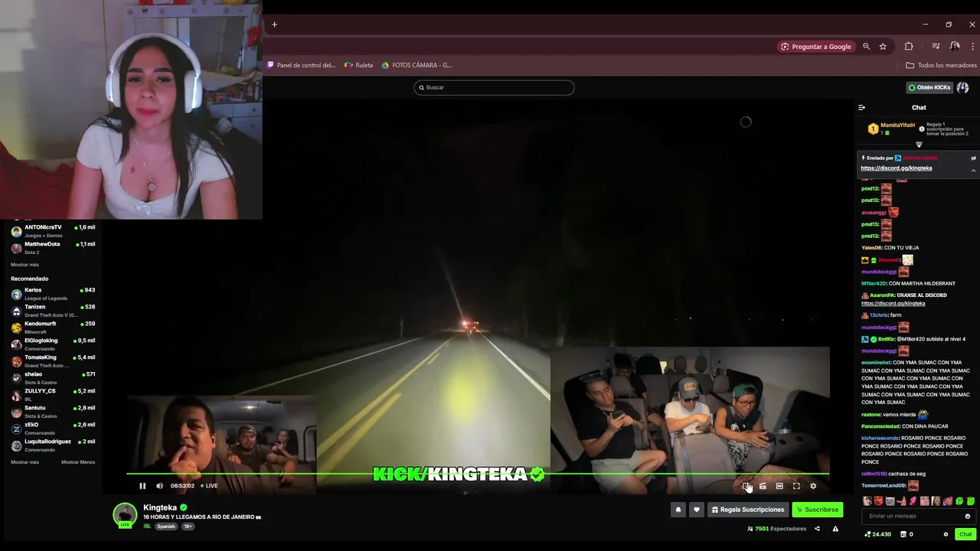Image resolution: width=980 pixels, height=551 pixels.
Task: Open Panel de control bookmark
Action: pyautogui.click(x=301, y=65)
